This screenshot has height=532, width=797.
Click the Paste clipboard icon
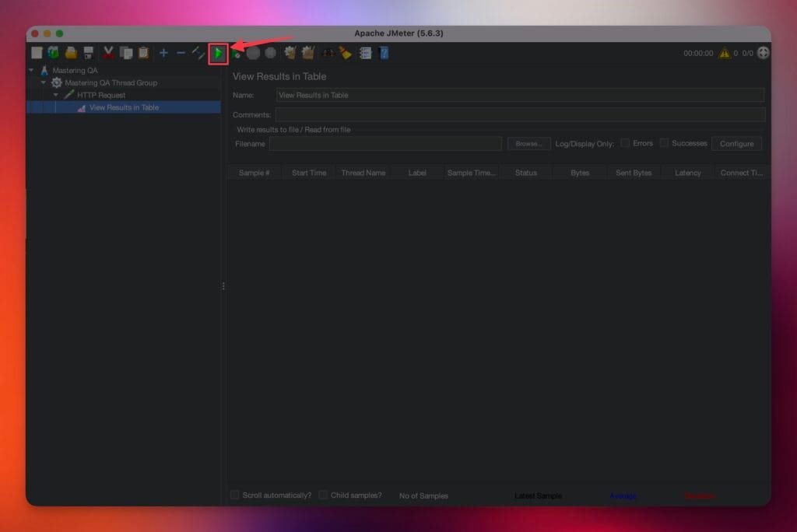click(x=144, y=53)
